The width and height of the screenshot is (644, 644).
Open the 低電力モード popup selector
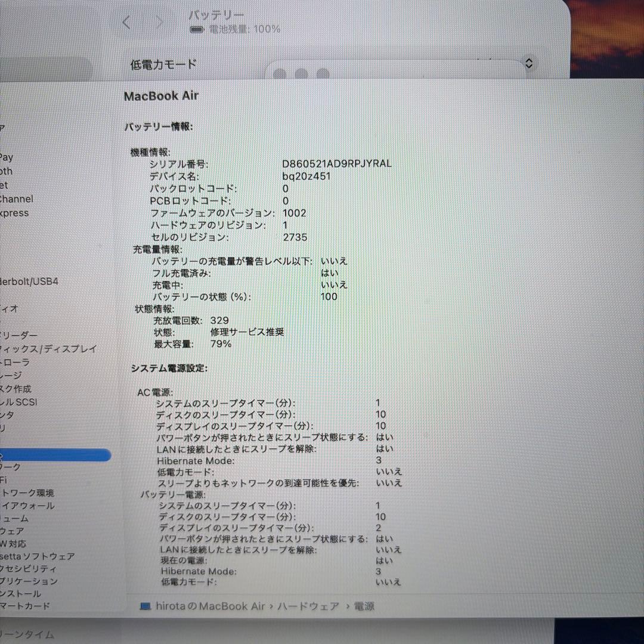click(528, 63)
